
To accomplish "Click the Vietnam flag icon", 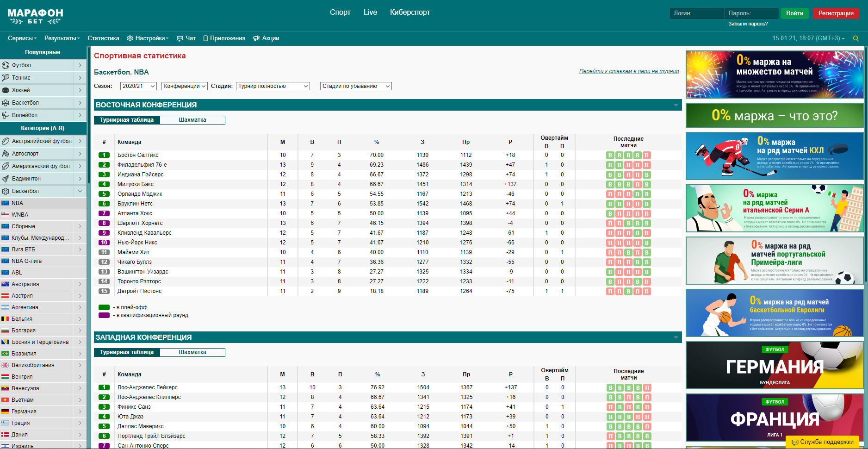I will (5, 400).
